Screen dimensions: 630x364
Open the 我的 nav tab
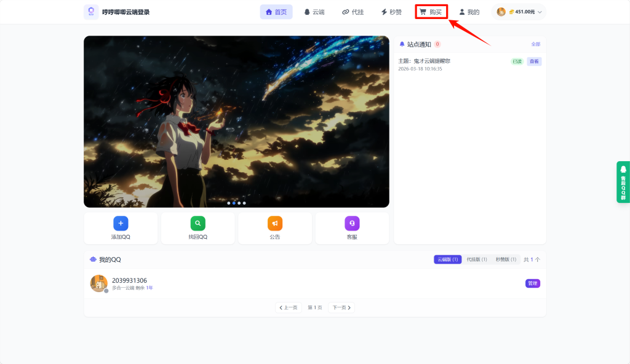coord(469,12)
